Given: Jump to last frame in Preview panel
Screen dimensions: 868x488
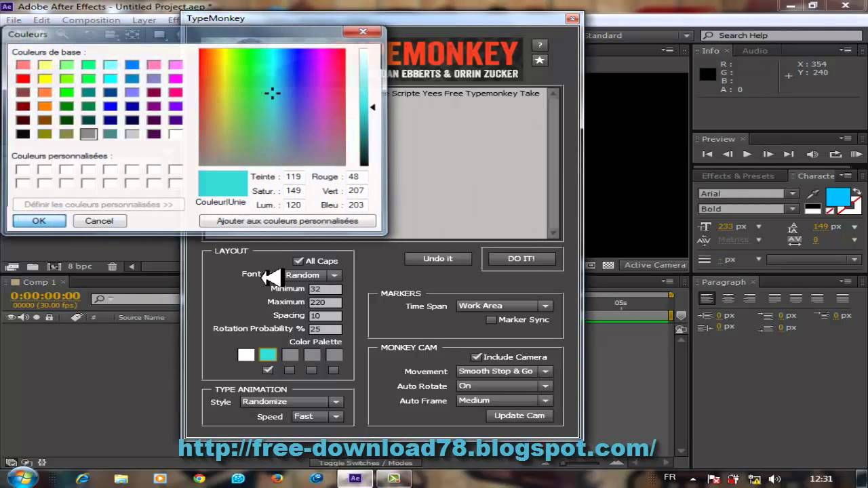Looking at the screenshot, I should click(789, 155).
